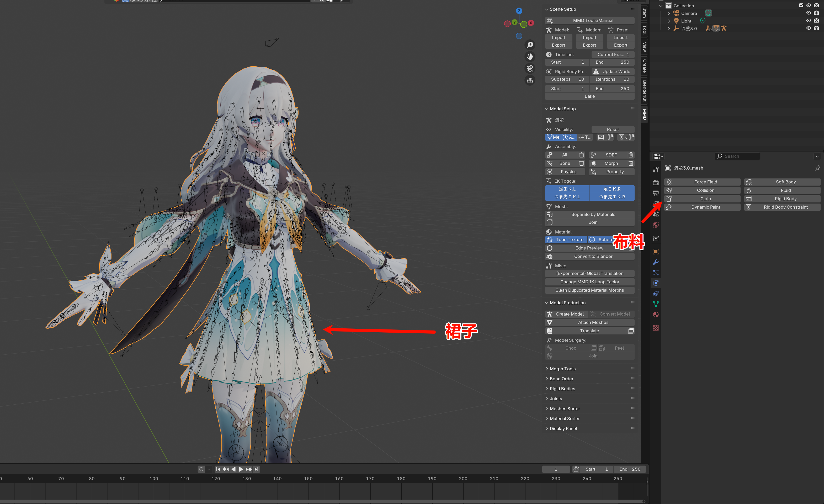Toggle Armature visibility button 'A...'
This screenshot has width=824, height=504.
pyautogui.click(x=569, y=137)
